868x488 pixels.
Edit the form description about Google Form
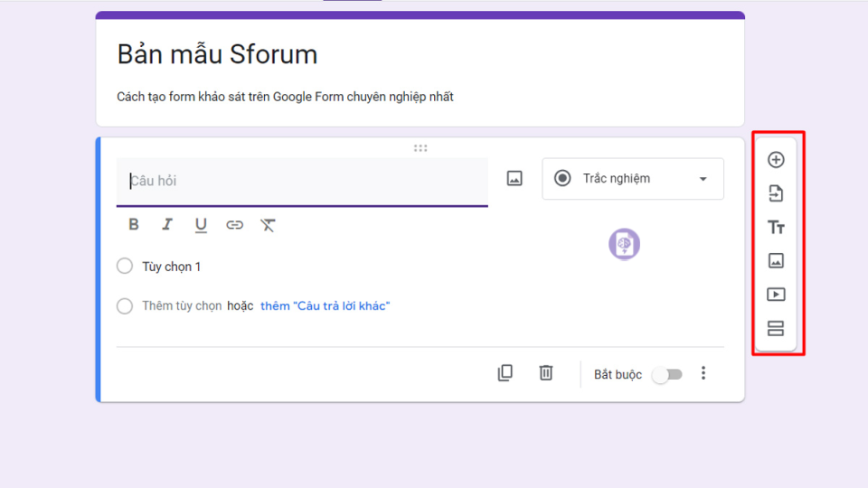[x=285, y=97]
